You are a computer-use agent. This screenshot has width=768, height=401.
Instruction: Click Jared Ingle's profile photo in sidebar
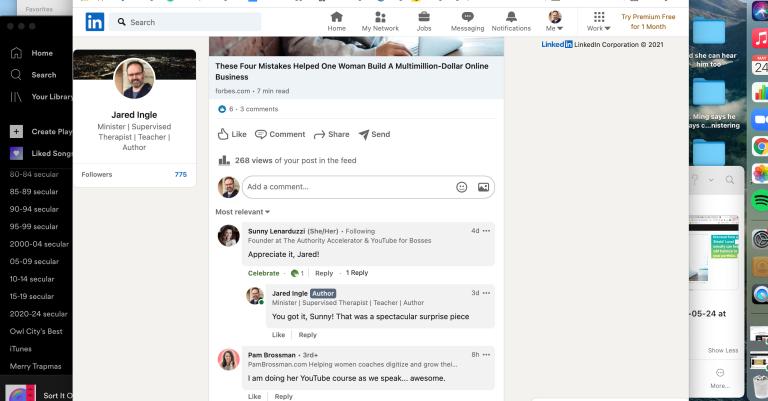[134, 78]
